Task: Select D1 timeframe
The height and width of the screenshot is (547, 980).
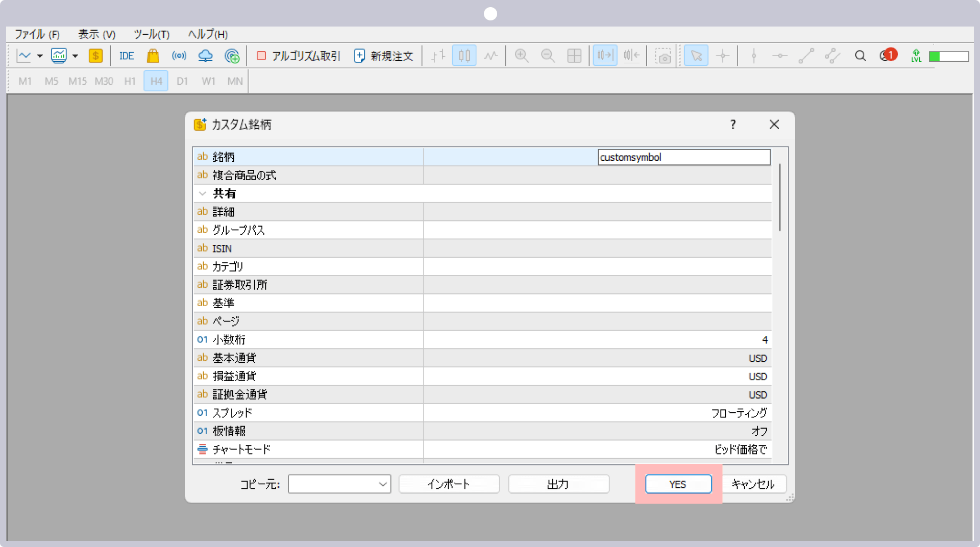Action: click(182, 81)
